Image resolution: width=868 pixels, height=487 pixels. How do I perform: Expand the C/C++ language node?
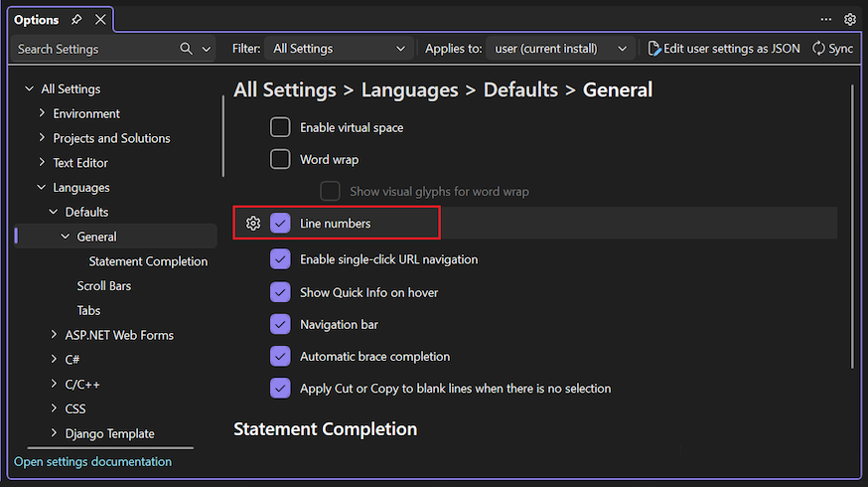tap(54, 384)
